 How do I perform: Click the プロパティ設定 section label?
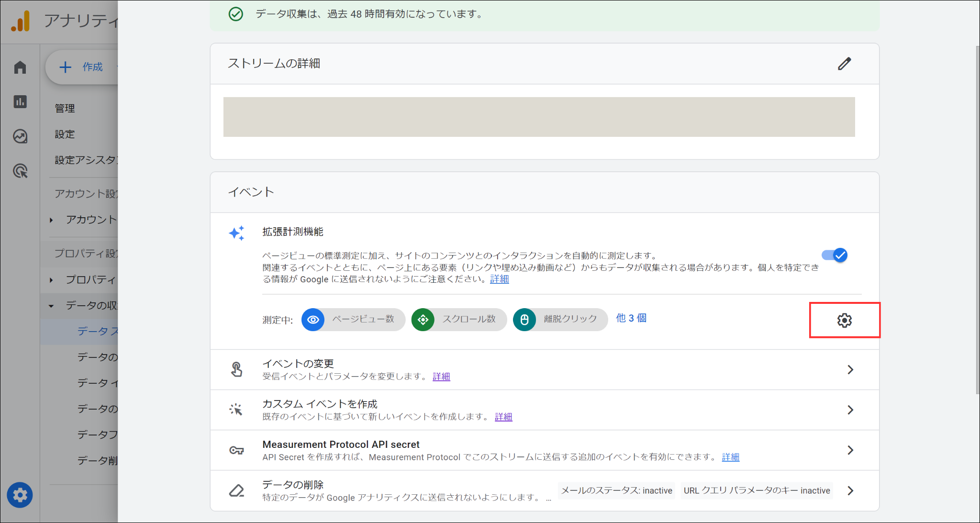86,254
